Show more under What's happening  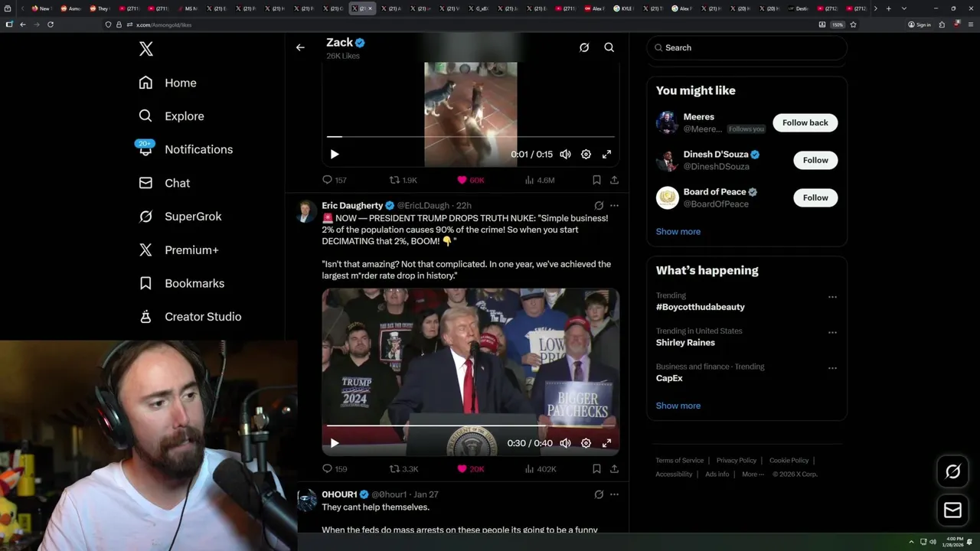pyautogui.click(x=678, y=406)
